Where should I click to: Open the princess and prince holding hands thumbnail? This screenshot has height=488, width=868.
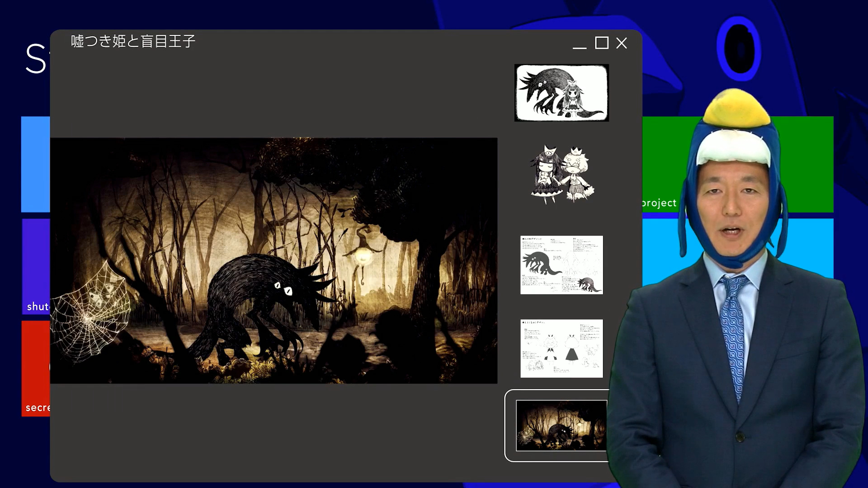pos(561,175)
